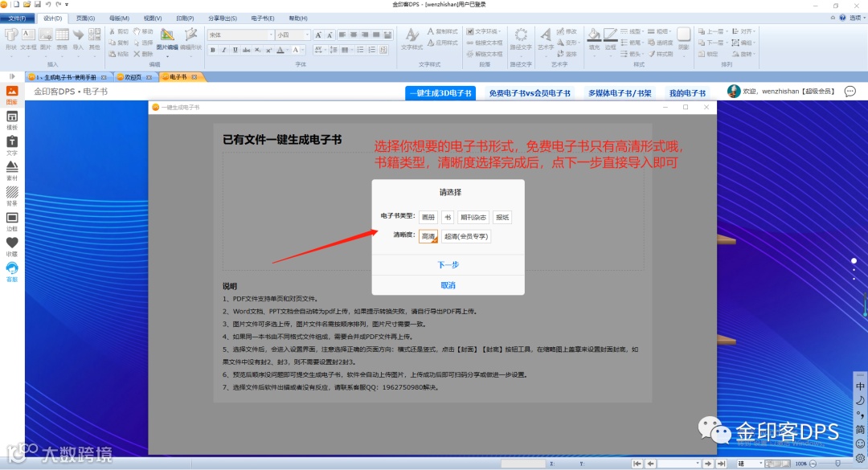Viewport: 868px width, 470px height.
Task: Open the 小四 font size dropdown
Action: (x=307, y=35)
